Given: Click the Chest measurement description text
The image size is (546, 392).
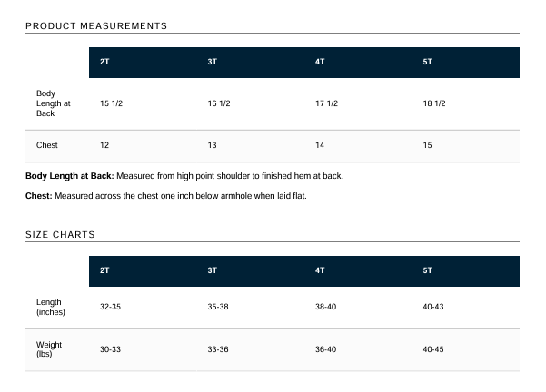Looking at the screenshot, I should 181,196.
